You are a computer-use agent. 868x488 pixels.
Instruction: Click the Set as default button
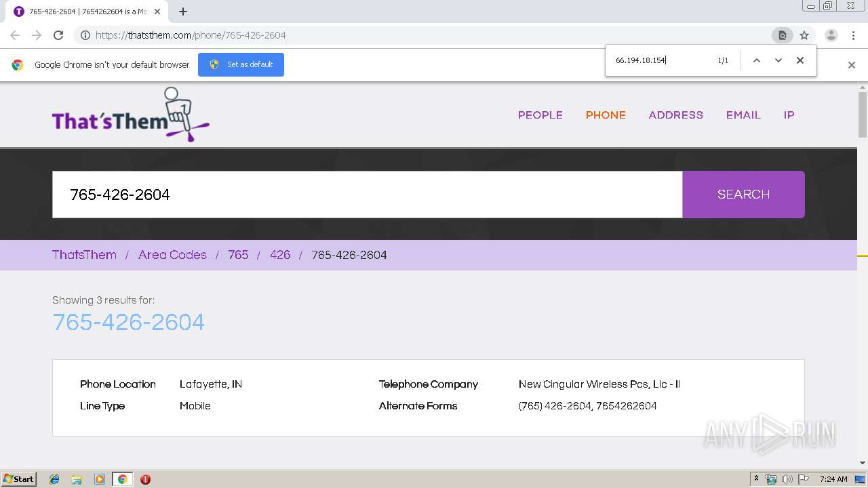241,64
